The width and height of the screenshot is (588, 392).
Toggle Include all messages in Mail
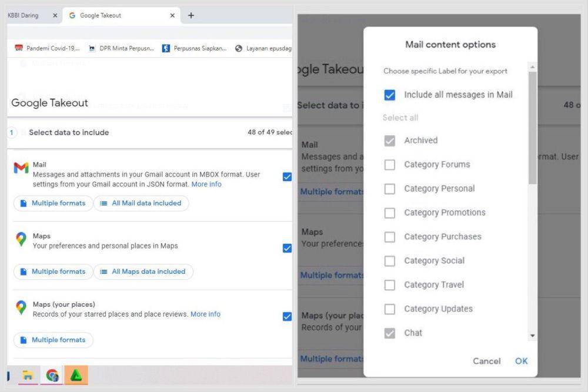390,95
